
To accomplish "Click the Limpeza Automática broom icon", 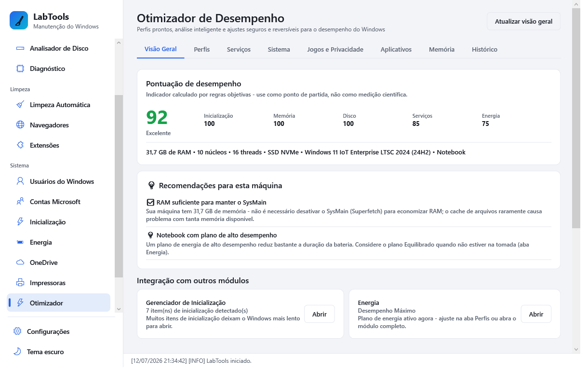I will 20,105.
